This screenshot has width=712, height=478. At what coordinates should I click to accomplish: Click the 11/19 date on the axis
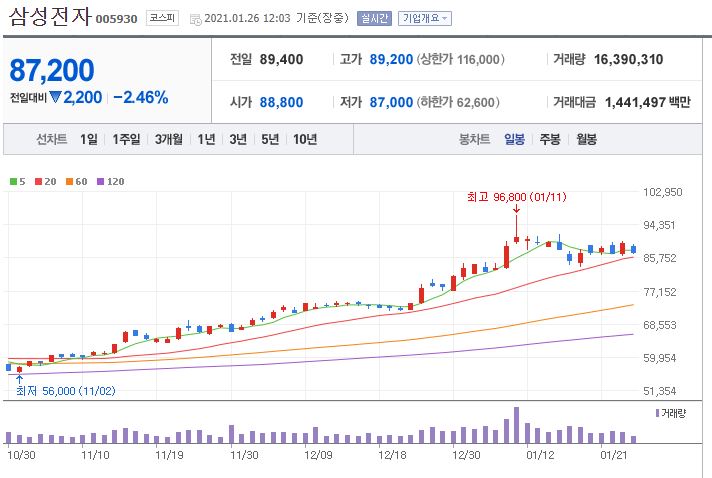point(169,455)
